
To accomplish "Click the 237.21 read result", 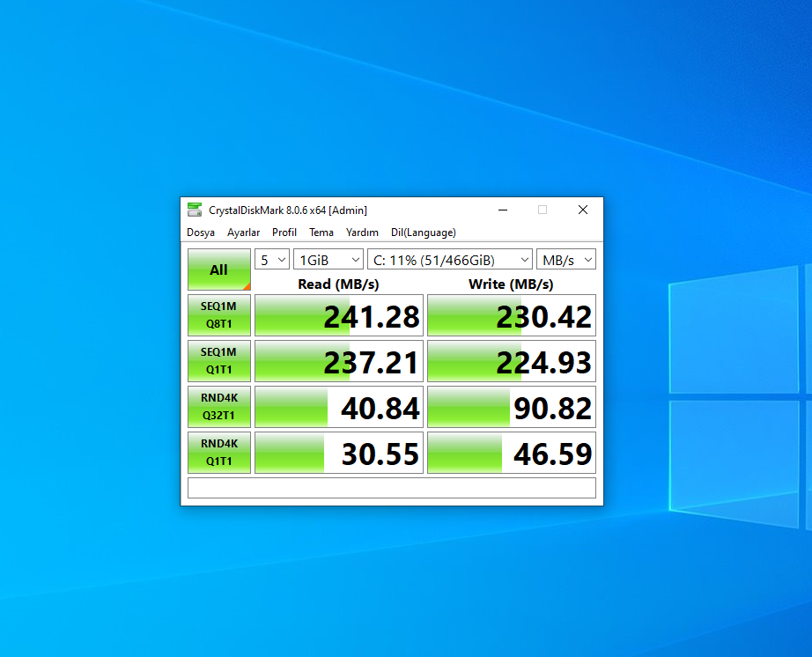I will (x=339, y=361).
